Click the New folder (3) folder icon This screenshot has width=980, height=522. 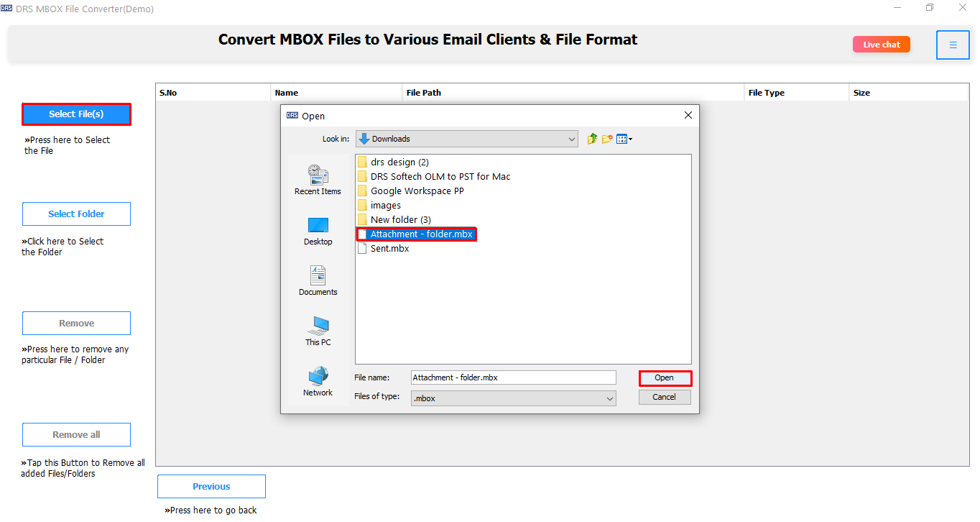coord(362,219)
